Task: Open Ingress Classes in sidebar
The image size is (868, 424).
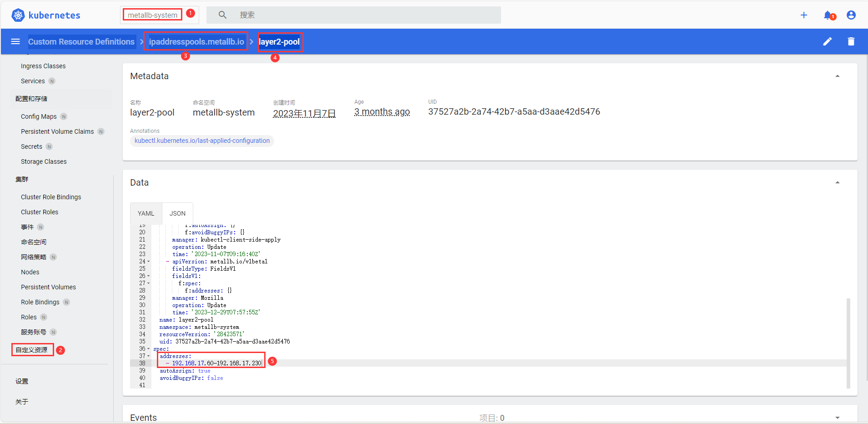Action: (43, 66)
